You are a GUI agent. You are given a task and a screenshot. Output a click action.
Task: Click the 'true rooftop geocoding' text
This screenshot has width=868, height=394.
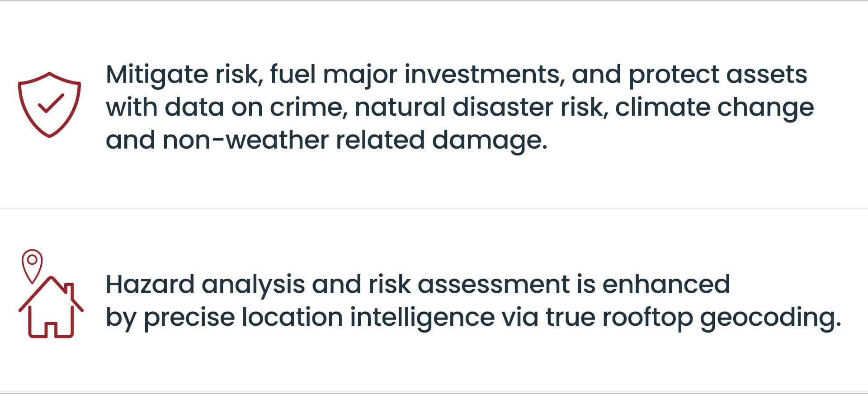click(x=693, y=317)
